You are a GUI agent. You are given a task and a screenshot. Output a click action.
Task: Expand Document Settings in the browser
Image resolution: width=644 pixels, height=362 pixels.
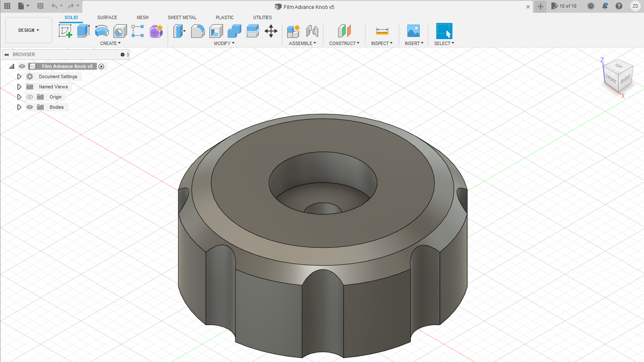19,76
